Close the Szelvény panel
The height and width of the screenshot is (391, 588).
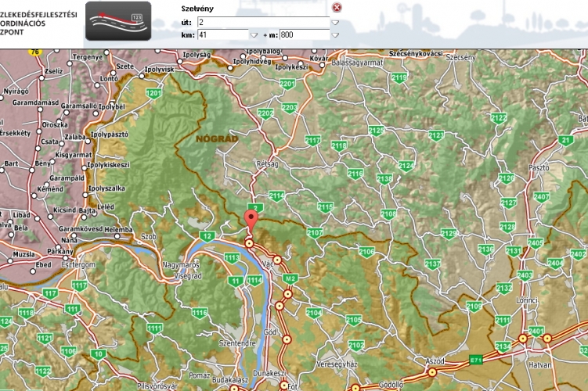tap(337, 8)
